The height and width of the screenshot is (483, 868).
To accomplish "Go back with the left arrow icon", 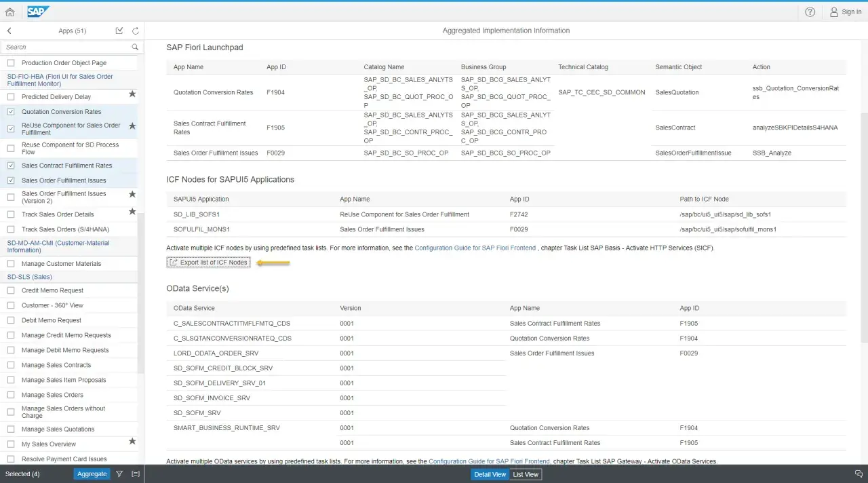I will coord(9,31).
